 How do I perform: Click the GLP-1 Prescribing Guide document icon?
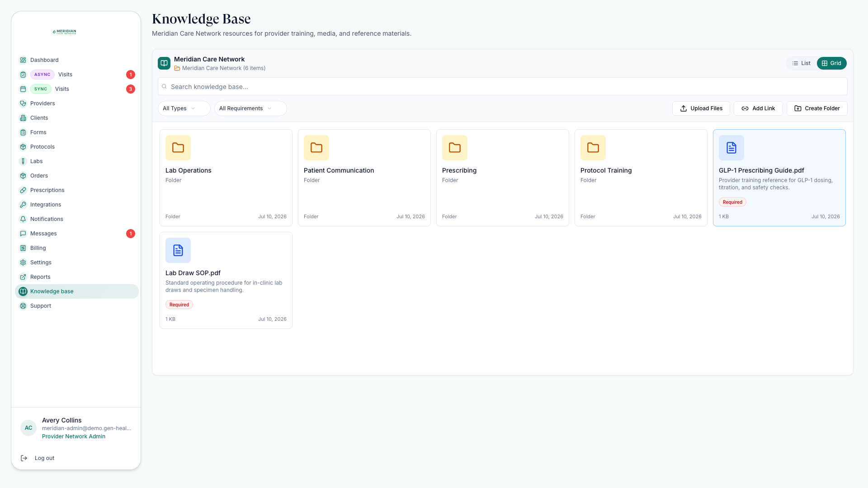pos(731,148)
